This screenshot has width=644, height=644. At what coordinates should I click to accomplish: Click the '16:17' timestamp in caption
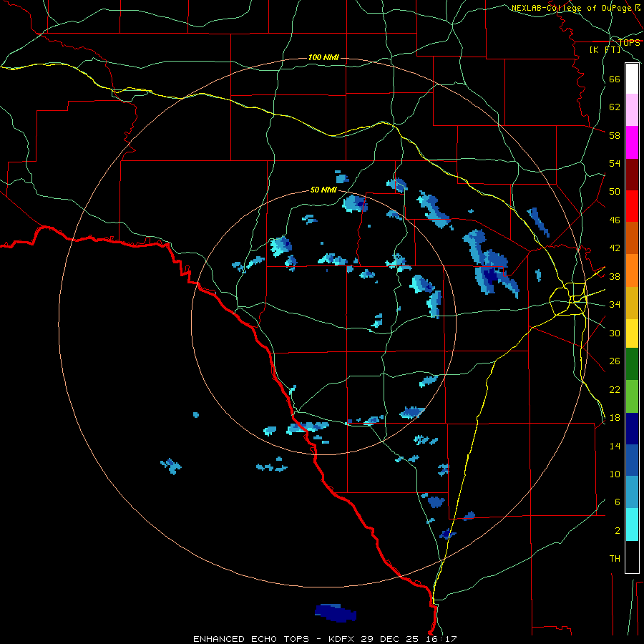click(x=441, y=639)
